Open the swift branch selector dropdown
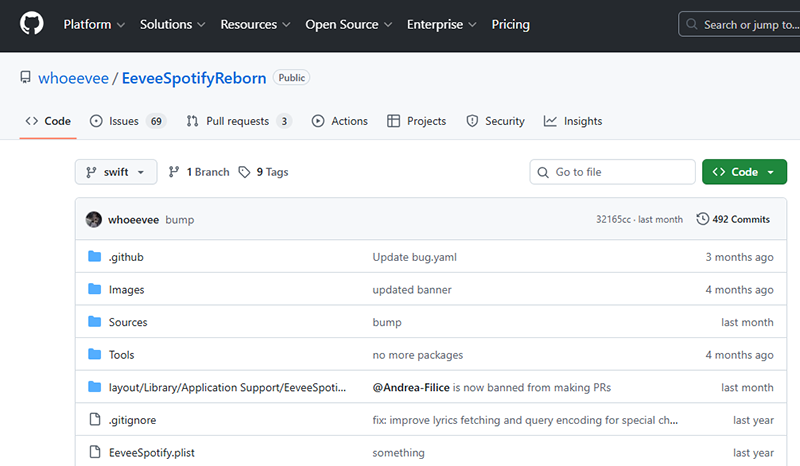The width and height of the screenshot is (800, 466). click(x=116, y=172)
